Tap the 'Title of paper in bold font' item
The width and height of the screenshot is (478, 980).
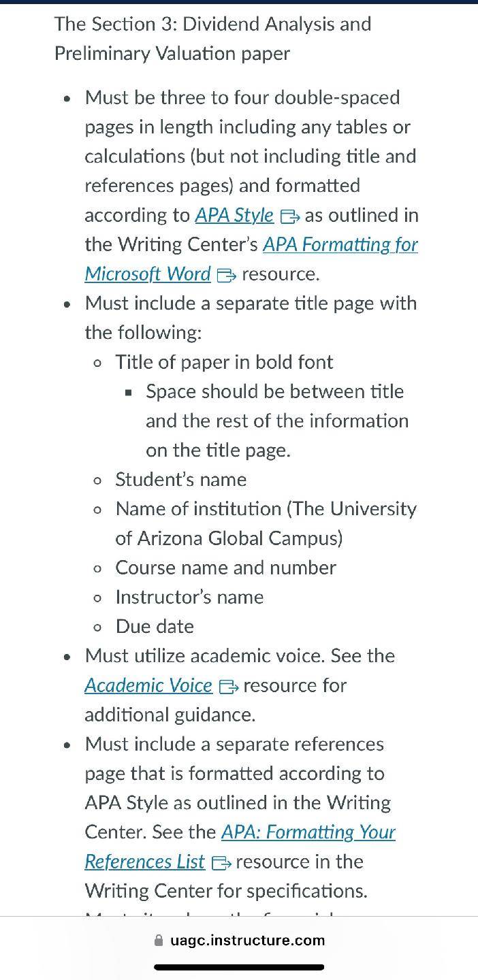224,362
